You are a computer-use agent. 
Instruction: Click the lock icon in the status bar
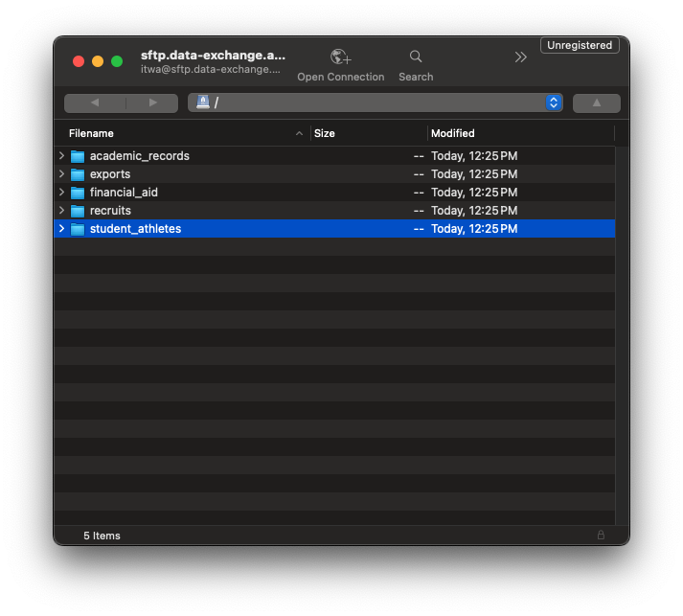[601, 535]
